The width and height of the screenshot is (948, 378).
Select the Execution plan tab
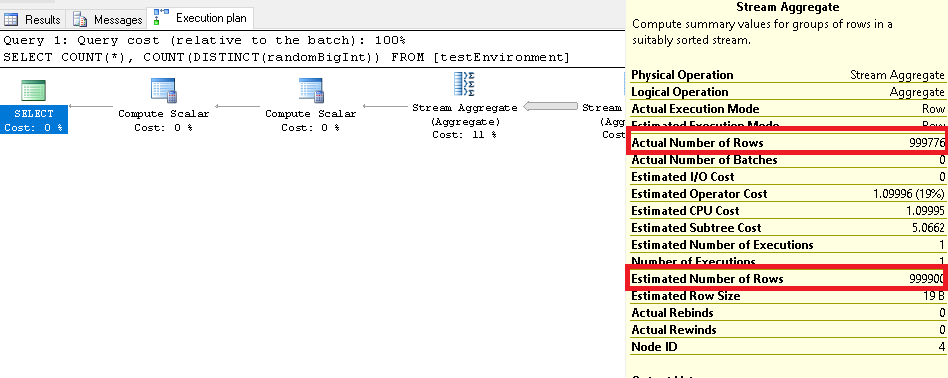pyautogui.click(x=201, y=18)
